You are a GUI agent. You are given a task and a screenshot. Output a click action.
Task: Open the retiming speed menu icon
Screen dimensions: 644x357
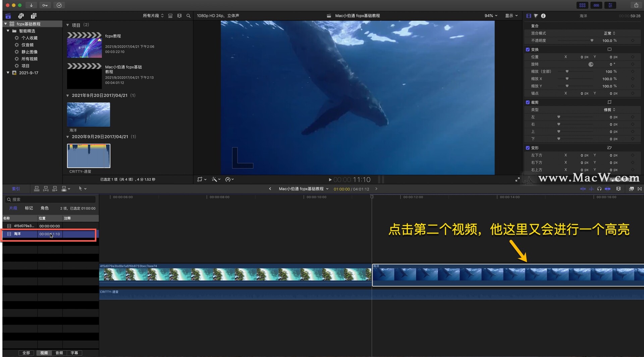point(229,179)
